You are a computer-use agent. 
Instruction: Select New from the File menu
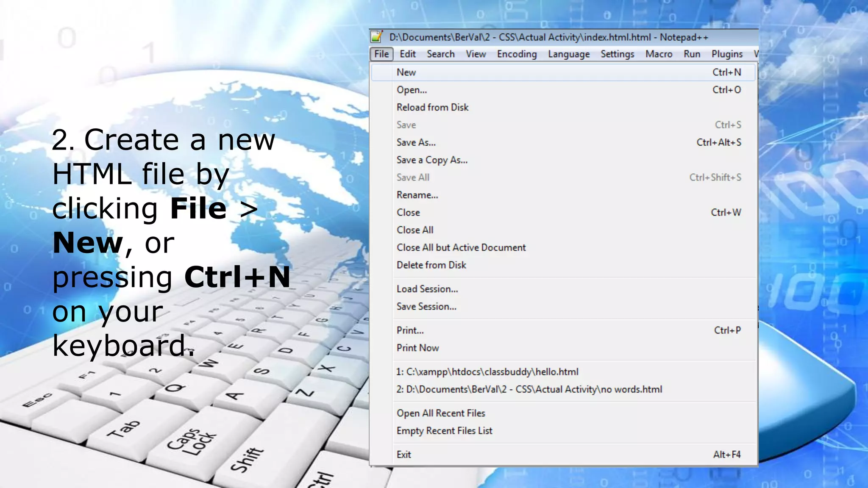tap(406, 72)
